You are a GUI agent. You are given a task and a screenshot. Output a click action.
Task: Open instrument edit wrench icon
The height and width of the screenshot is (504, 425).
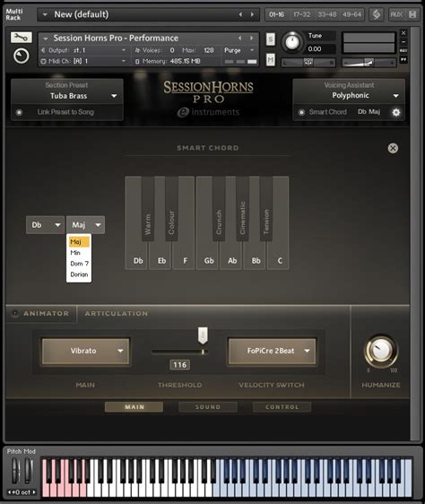(21, 38)
